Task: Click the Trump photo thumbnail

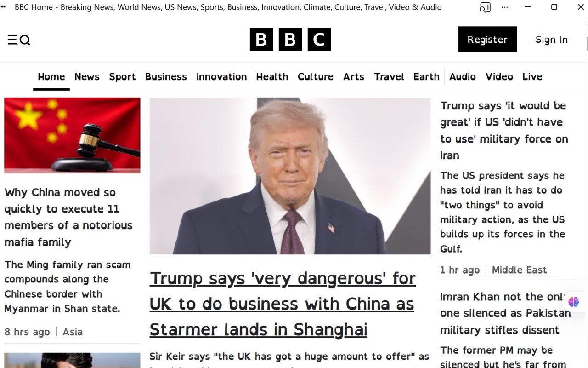Action: (290, 176)
